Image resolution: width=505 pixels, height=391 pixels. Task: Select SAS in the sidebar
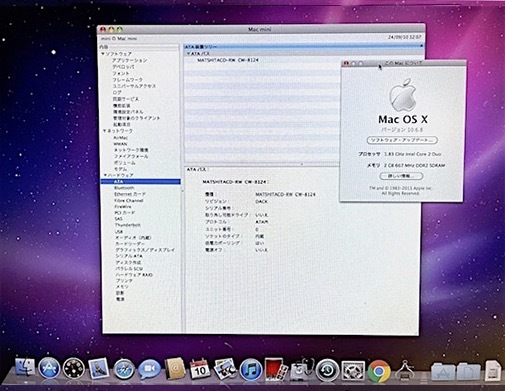point(118,219)
